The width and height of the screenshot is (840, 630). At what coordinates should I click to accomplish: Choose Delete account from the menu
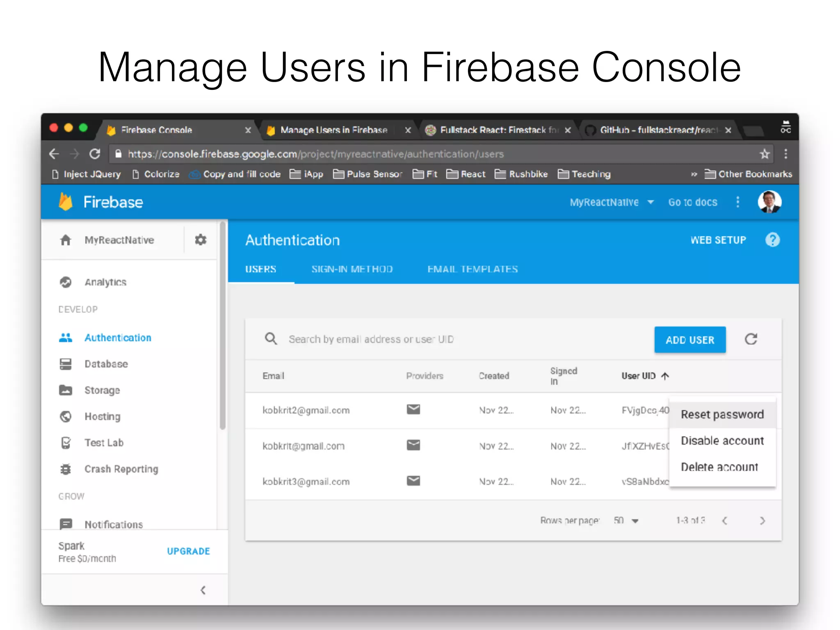tap(722, 467)
